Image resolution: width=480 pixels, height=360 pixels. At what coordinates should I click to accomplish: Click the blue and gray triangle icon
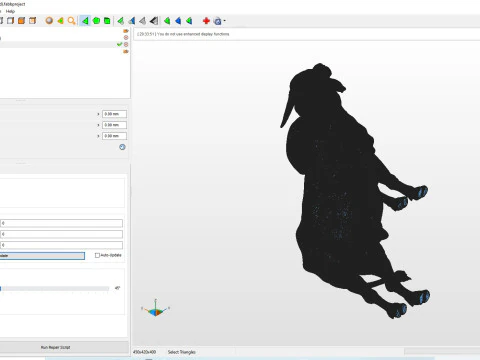(x=132, y=21)
